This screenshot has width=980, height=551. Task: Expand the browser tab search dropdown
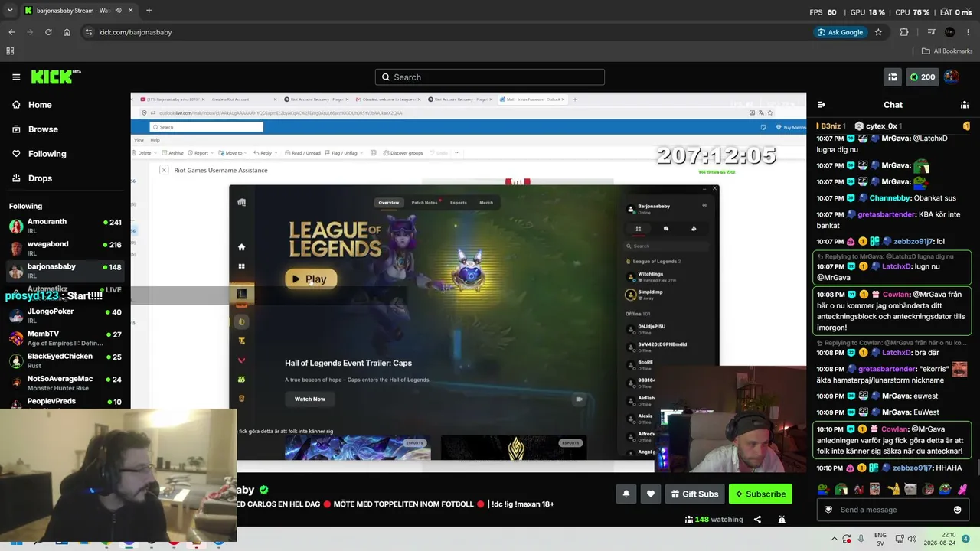[x=10, y=11]
